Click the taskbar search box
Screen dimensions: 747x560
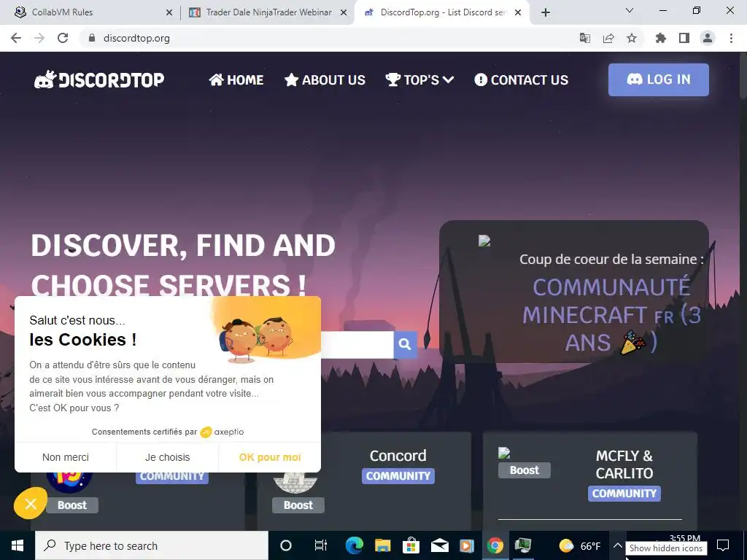[152, 545]
